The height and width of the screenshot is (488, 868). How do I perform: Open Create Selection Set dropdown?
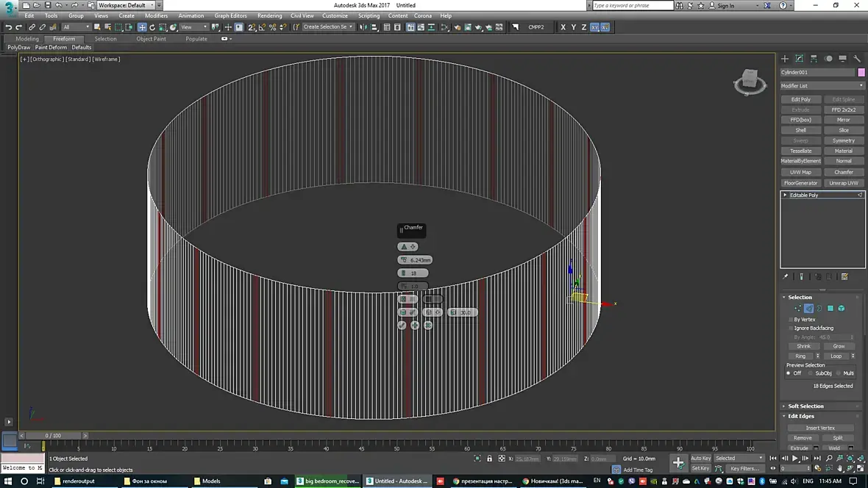click(x=328, y=27)
